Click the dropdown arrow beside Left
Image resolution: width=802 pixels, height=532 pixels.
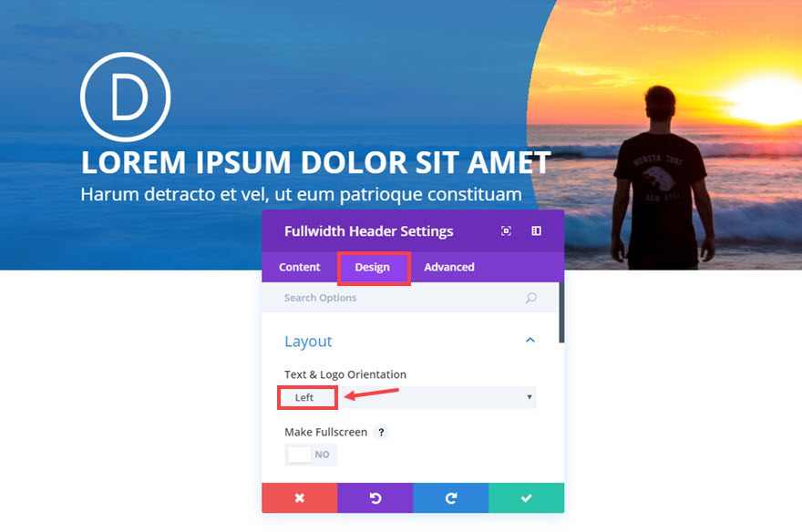530,397
